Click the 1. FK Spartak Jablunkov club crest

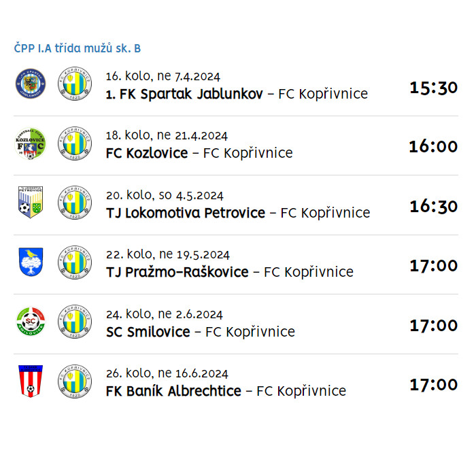coord(31,84)
